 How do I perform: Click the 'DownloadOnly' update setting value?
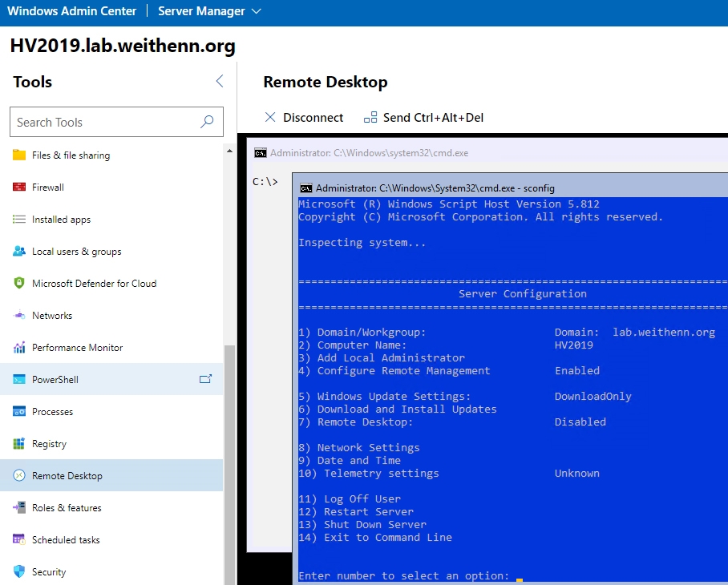click(x=593, y=396)
